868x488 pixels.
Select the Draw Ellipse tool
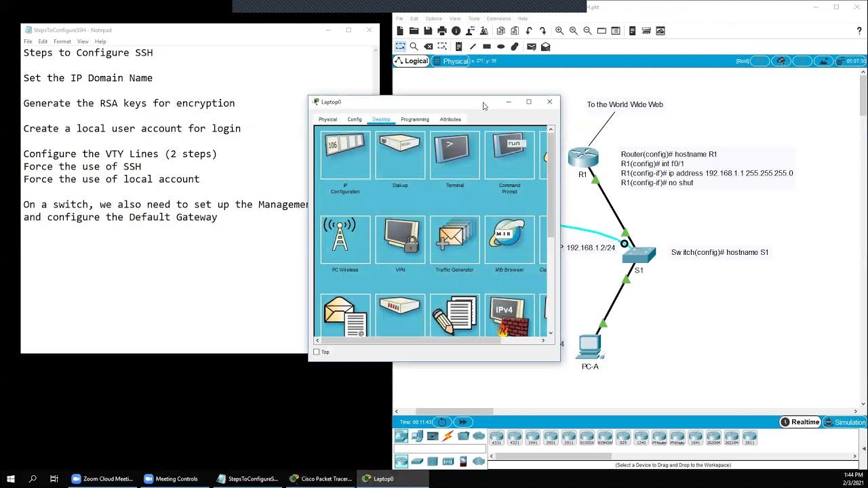tap(500, 47)
